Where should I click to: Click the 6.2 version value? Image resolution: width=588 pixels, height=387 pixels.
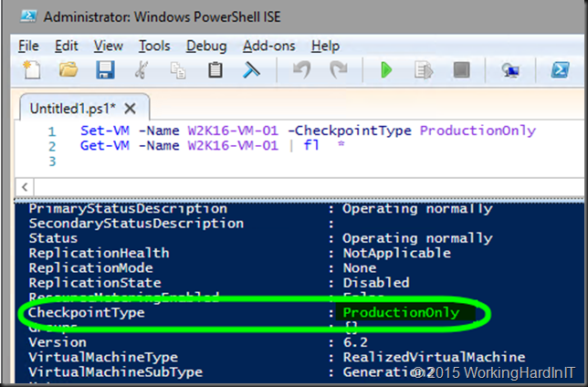click(x=355, y=342)
